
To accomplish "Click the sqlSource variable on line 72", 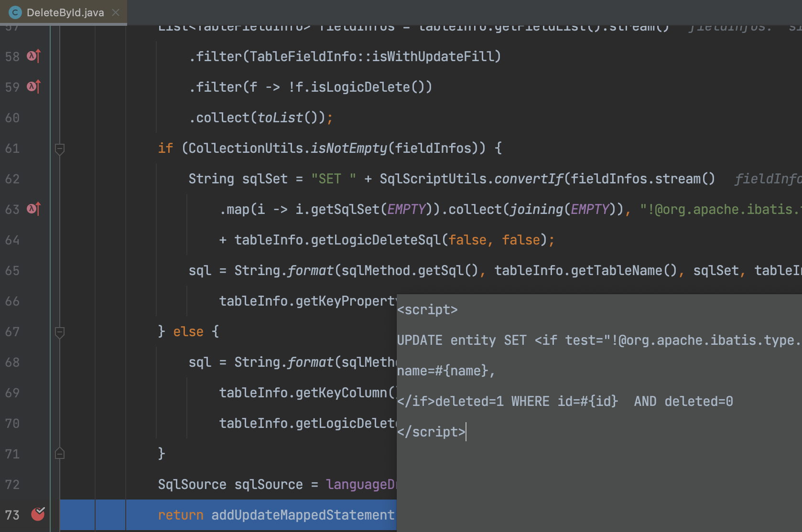I will (x=268, y=485).
